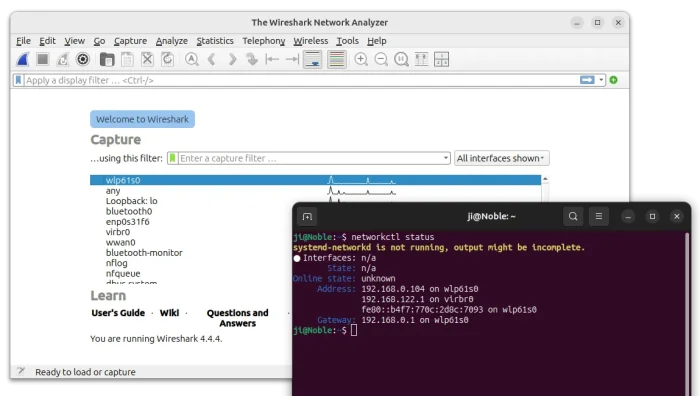700x396 pixels.
Task: Toggle packet colorization rules
Action: click(x=337, y=59)
